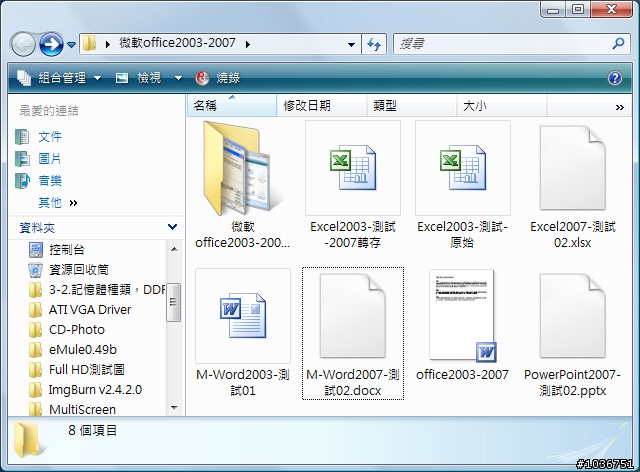Open the 組合管理 menu

[59, 78]
